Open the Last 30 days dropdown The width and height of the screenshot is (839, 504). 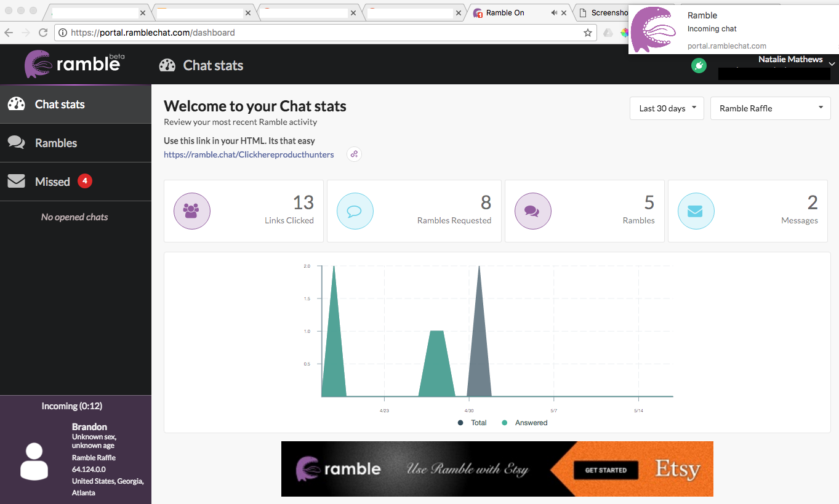point(667,108)
